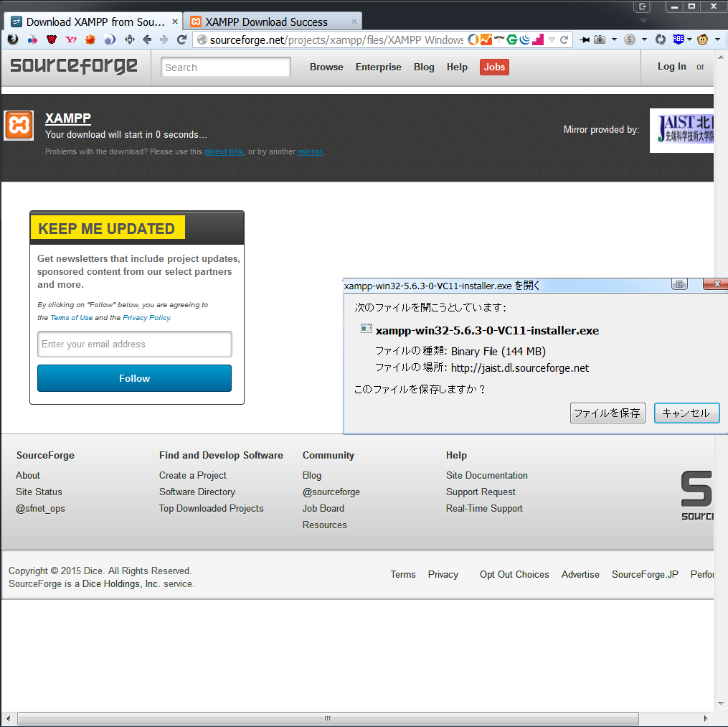Click キャンセル to cancel the download
728x727 pixels.
(x=686, y=413)
